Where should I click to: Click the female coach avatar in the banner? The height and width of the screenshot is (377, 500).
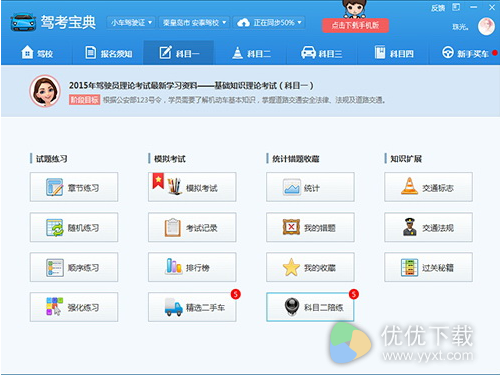(45, 91)
